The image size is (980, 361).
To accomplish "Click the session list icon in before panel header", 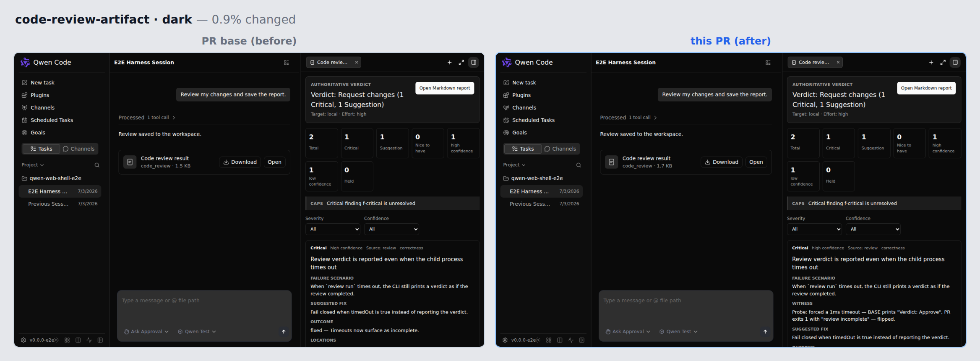I will [287, 63].
